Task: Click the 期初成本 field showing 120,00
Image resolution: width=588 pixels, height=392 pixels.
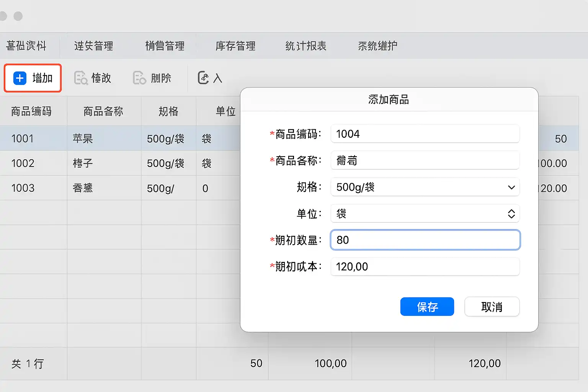Action: tap(425, 266)
